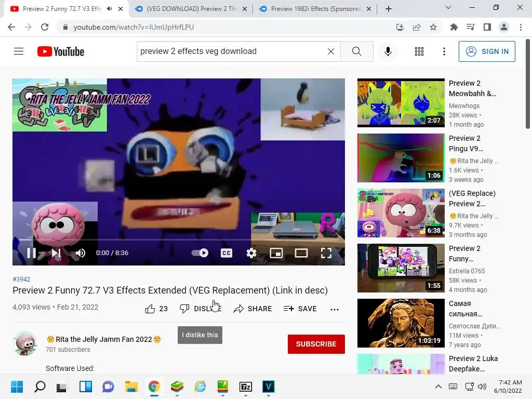
Task: Open the Chrome extensions puzzle icon
Action: point(454,27)
